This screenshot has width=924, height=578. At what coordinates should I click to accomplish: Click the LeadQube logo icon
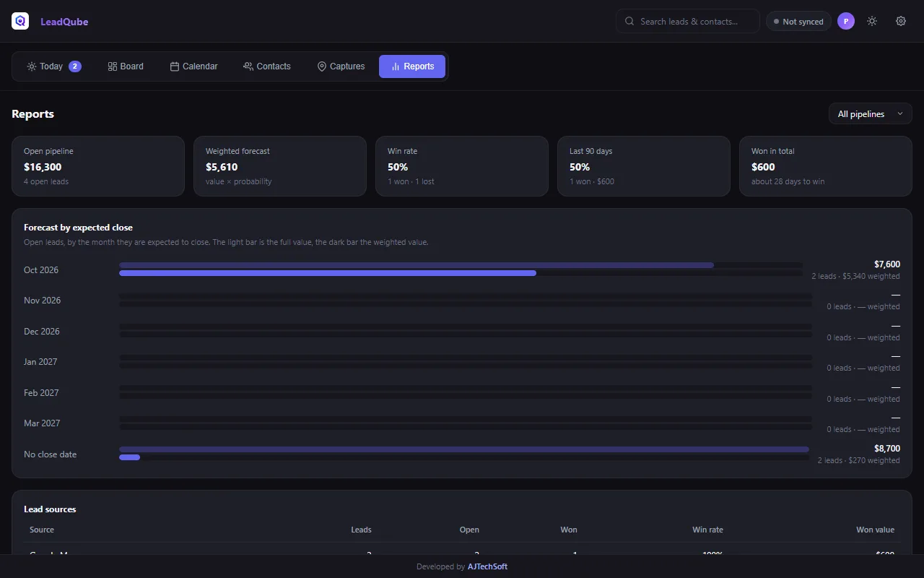[x=20, y=21]
